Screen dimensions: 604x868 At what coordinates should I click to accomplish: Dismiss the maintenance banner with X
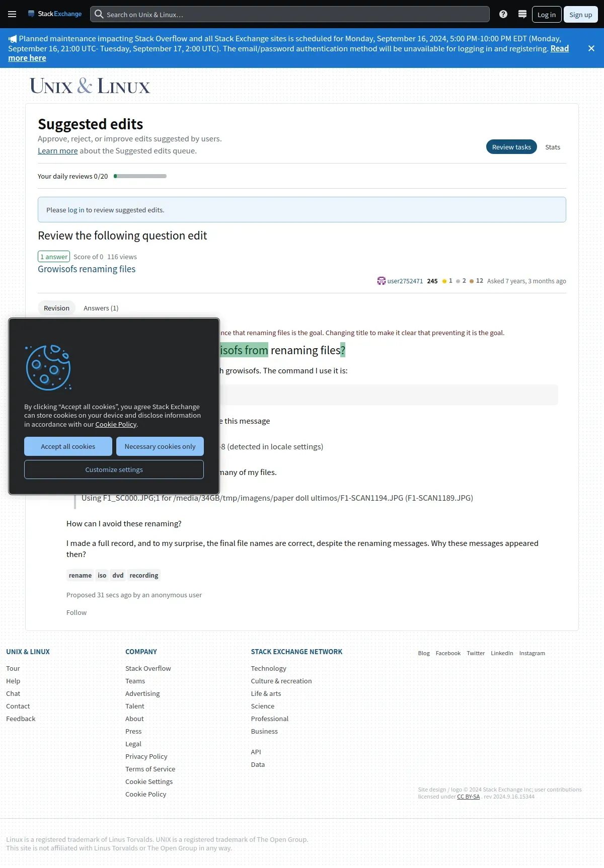[591, 48]
